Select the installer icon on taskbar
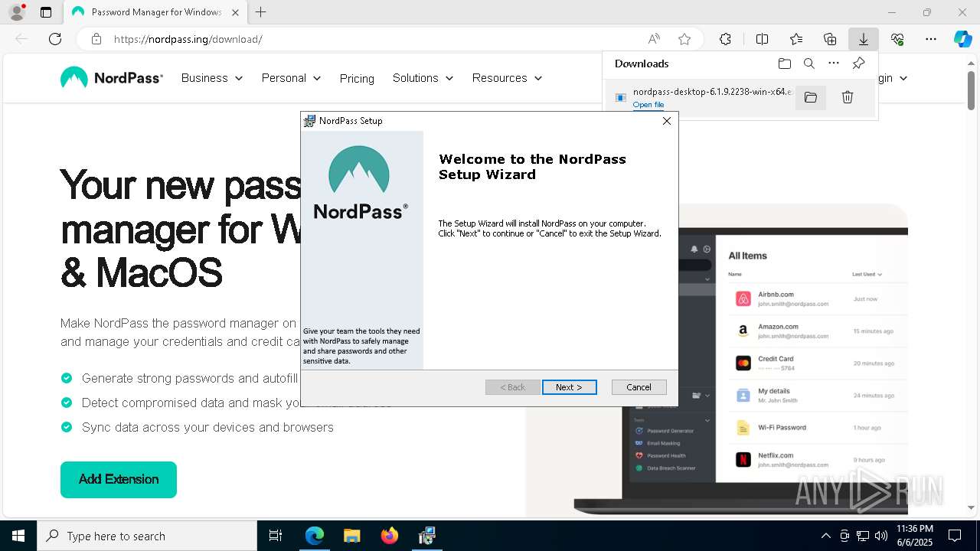Viewport: 980px width, 551px height. (x=426, y=536)
